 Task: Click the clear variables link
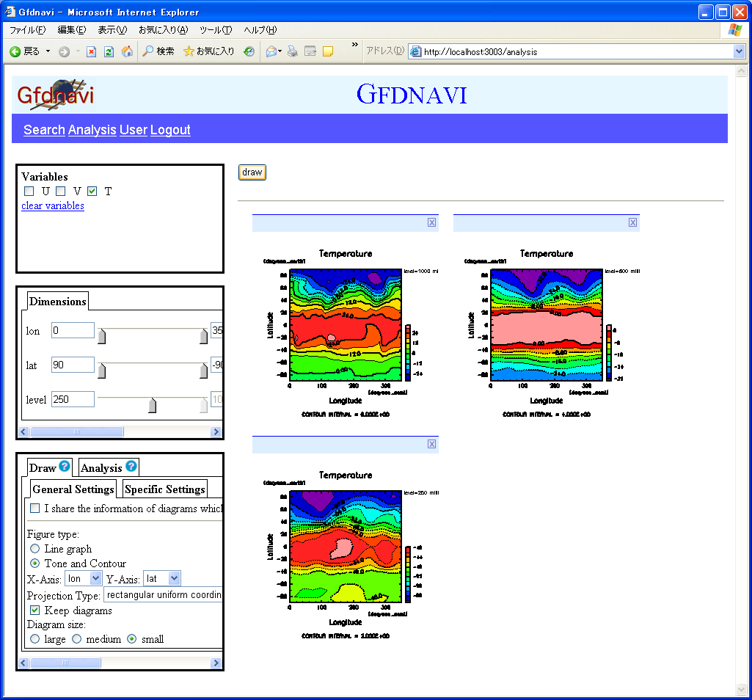click(x=53, y=205)
